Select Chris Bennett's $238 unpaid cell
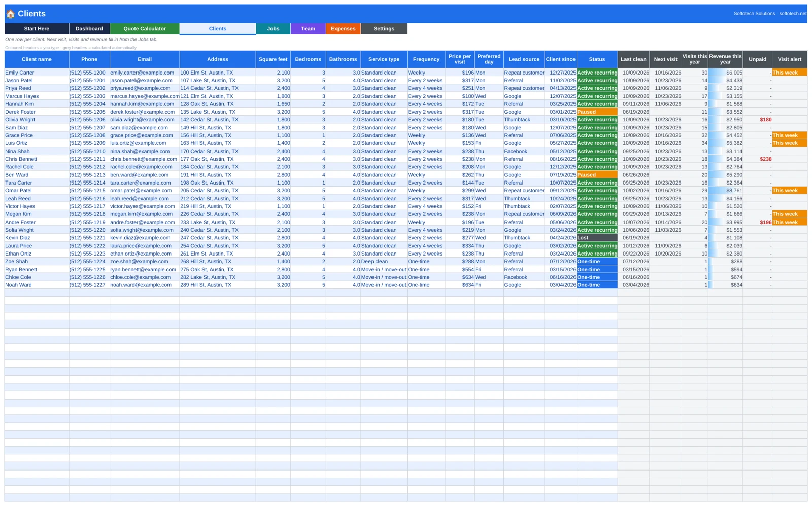812x506 pixels. click(757, 159)
